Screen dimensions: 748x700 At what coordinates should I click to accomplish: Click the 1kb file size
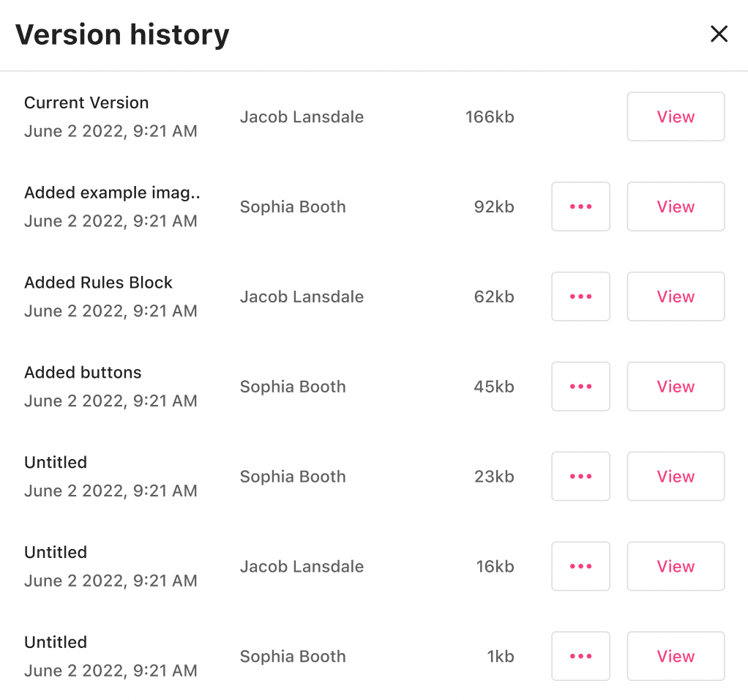coord(501,657)
